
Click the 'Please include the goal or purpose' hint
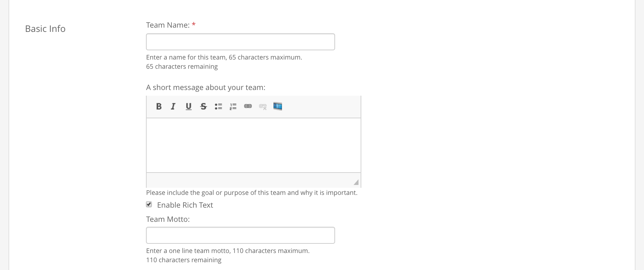click(x=252, y=193)
